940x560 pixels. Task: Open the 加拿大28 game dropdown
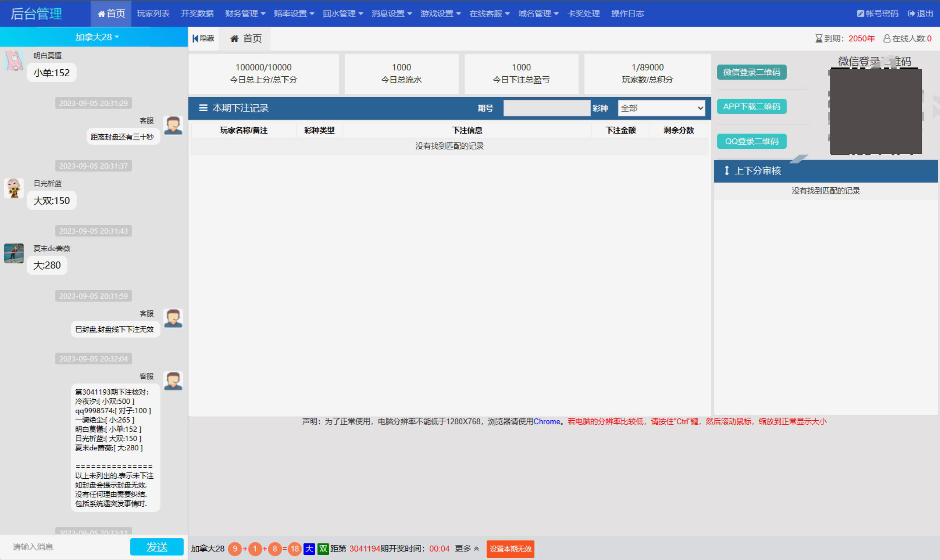[x=97, y=37]
